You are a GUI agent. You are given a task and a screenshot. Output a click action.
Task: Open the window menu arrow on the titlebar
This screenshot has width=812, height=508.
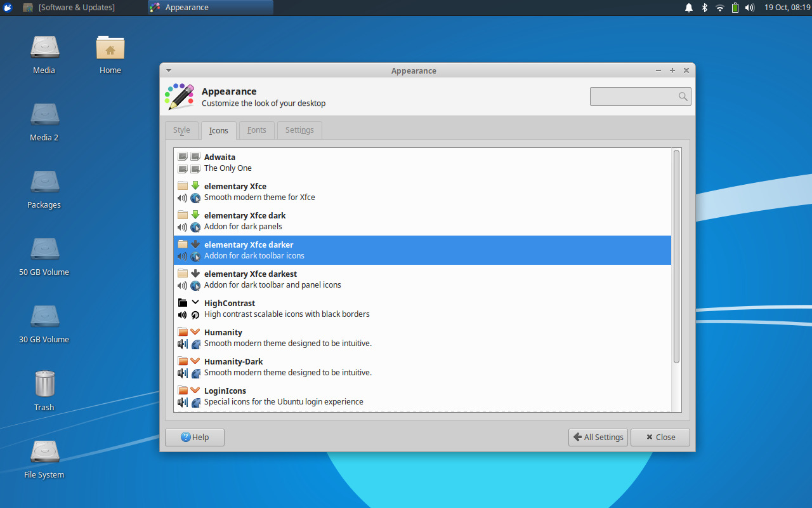(x=168, y=70)
